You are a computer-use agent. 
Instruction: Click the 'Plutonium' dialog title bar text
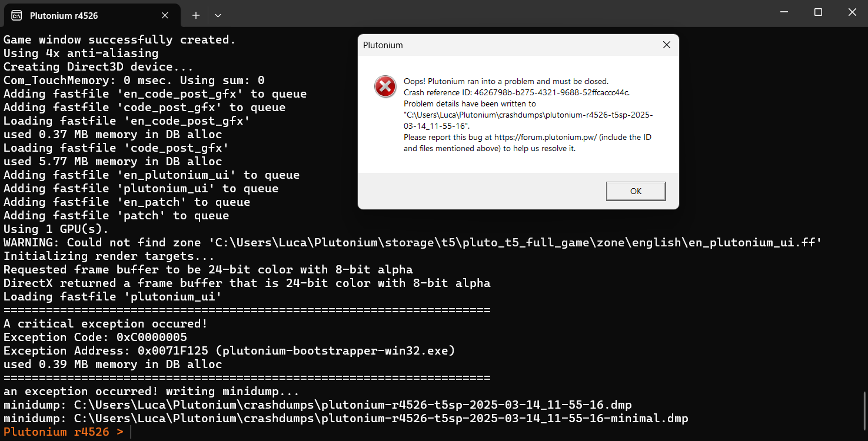coord(383,45)
